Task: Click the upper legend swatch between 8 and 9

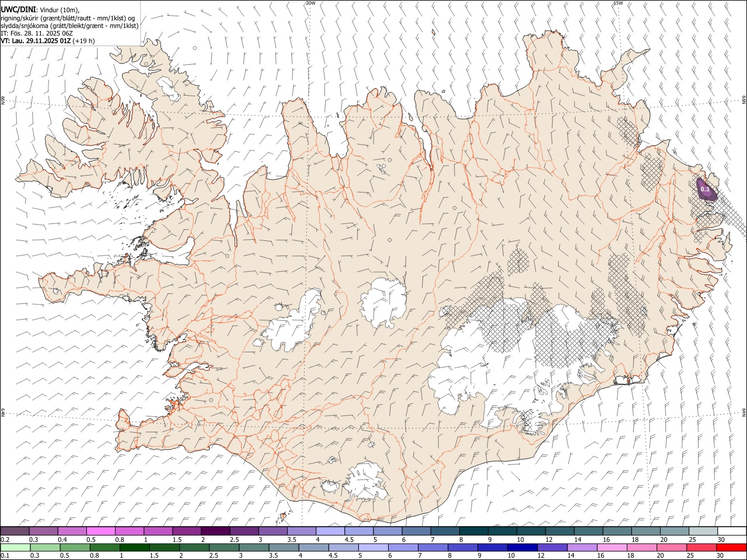Action: tap(473, 531)
